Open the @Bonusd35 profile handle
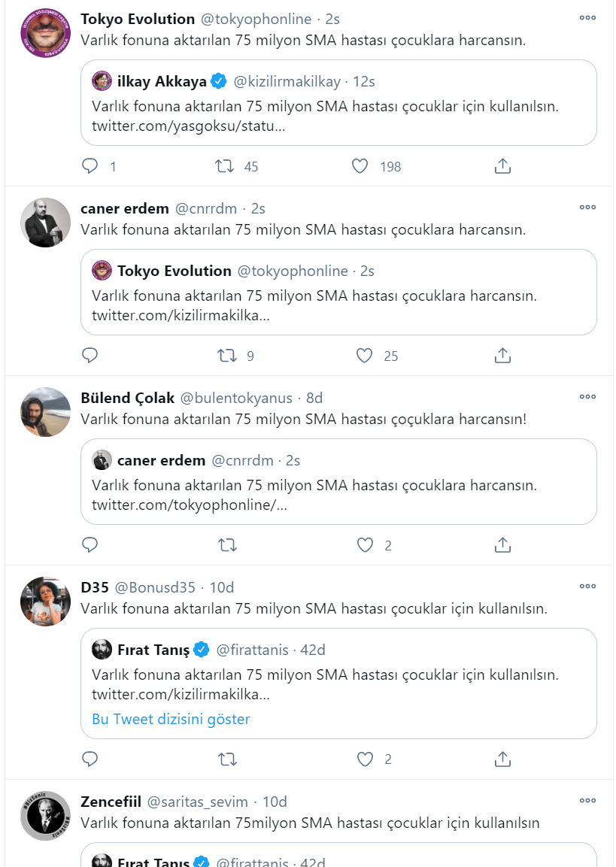The width and height of the screenshot is (616, 867). pos(156,587)
